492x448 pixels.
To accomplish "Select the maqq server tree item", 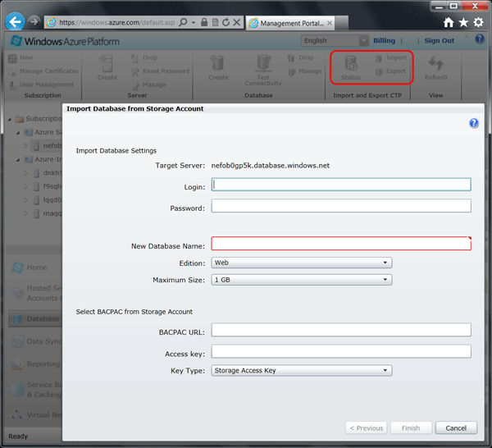I will pos(48,213).
